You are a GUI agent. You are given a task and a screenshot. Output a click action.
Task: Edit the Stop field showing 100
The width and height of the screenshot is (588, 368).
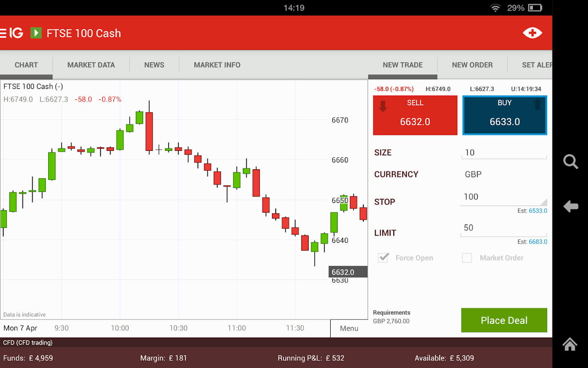click(x=504, y=197)
